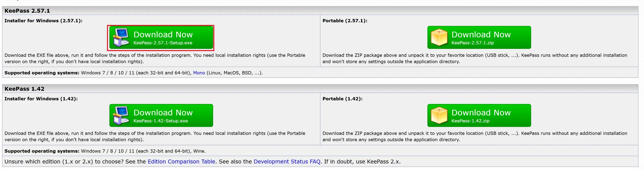Open the Mono link

tap(199, 73)
